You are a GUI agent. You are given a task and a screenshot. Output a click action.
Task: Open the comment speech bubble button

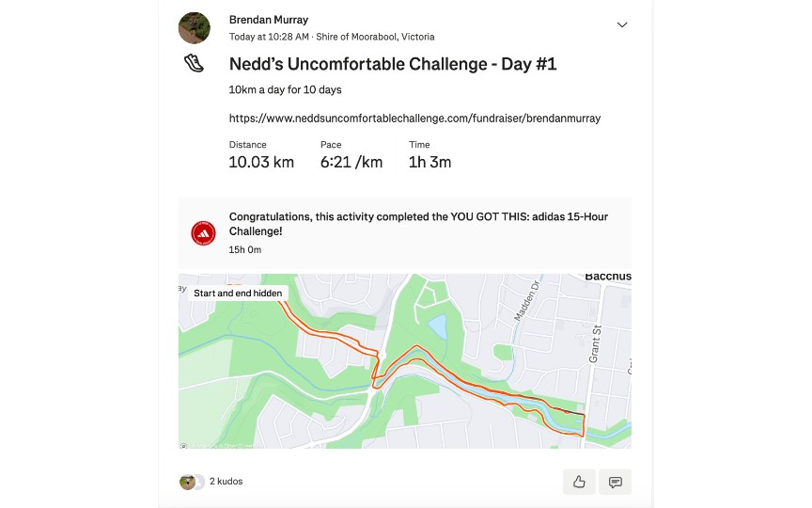click(616, 482)
